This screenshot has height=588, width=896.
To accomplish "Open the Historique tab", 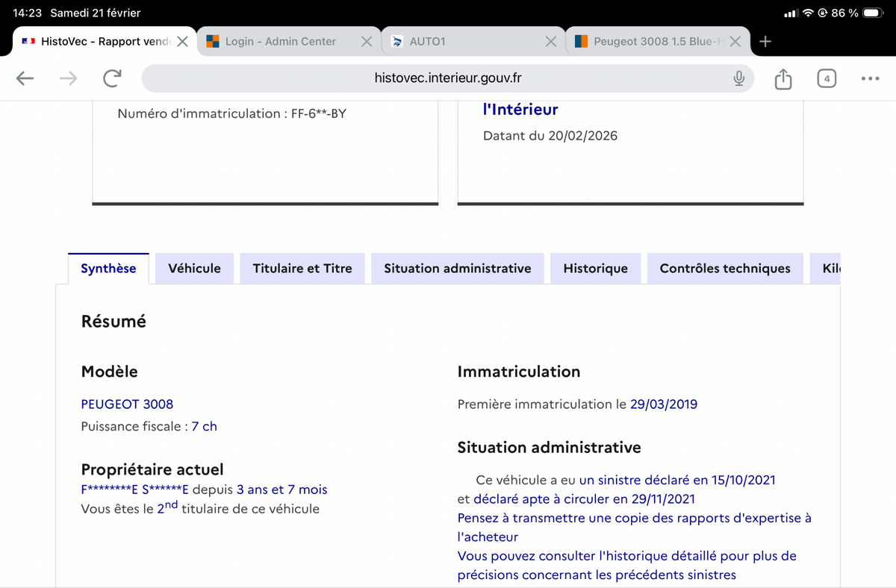I will point(595,269).
